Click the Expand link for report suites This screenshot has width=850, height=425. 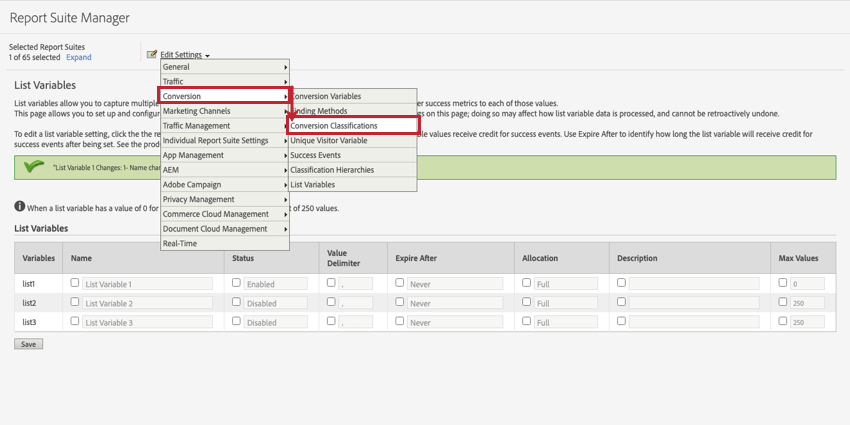pos(79,57)
